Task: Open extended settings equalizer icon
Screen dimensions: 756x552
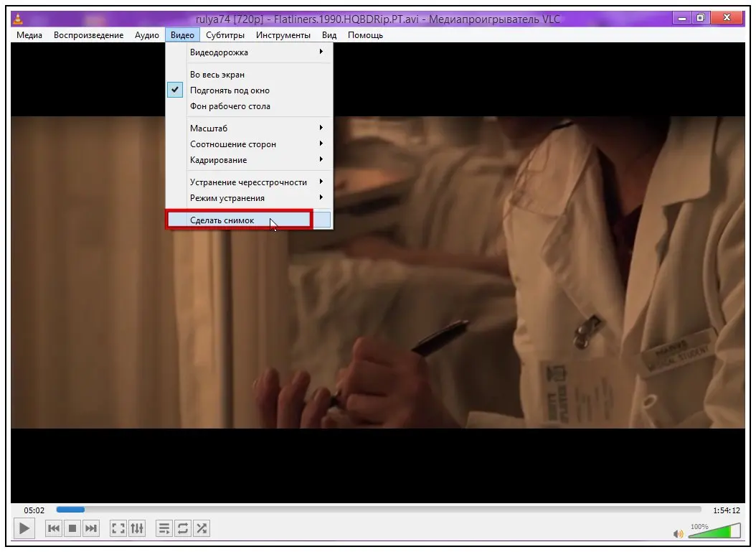Action: (x=137, y=529)
